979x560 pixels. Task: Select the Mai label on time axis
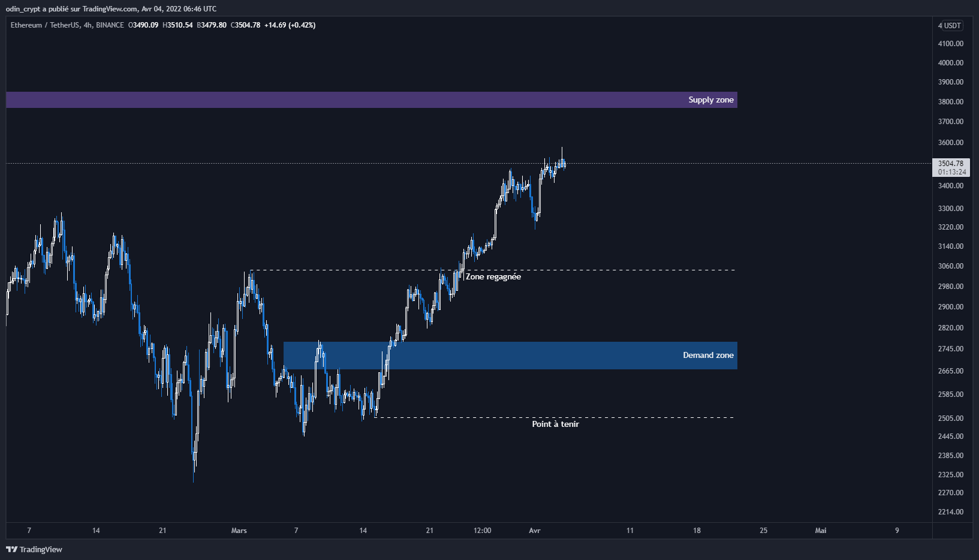820,530
